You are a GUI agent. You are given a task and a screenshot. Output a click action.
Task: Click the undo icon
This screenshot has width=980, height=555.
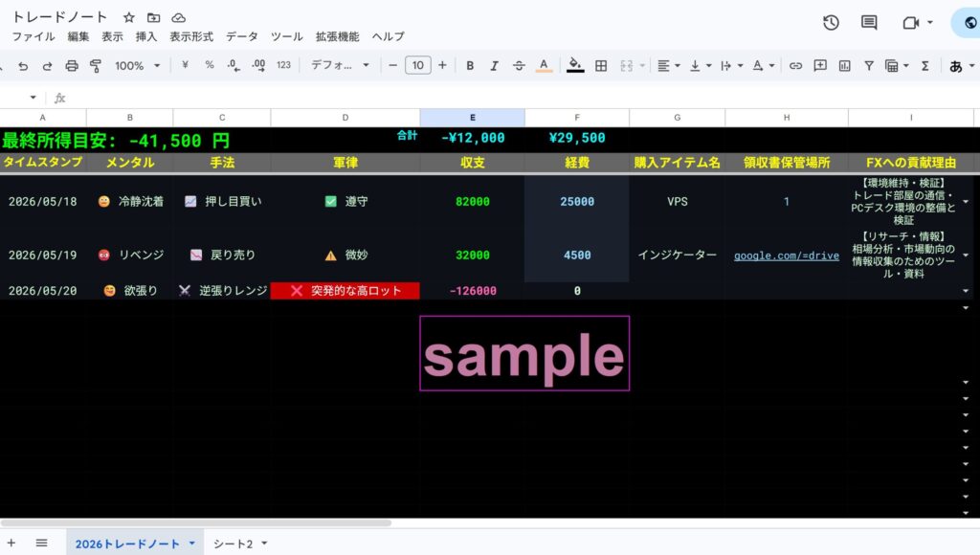(x=23, y=66)
